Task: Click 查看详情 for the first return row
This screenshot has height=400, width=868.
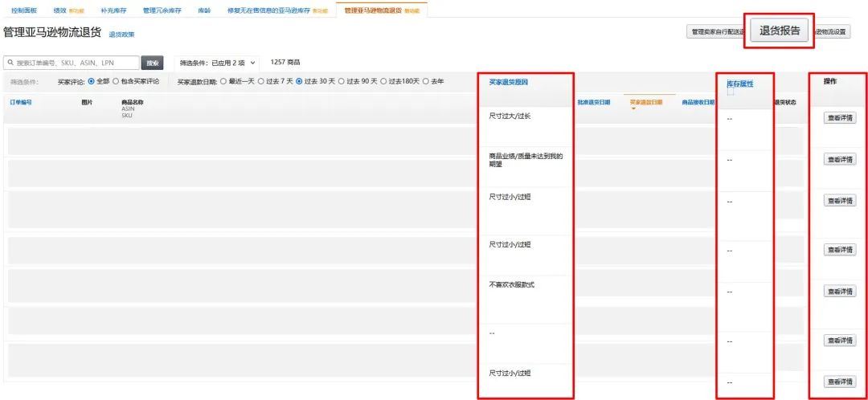Action: point(840,118)
